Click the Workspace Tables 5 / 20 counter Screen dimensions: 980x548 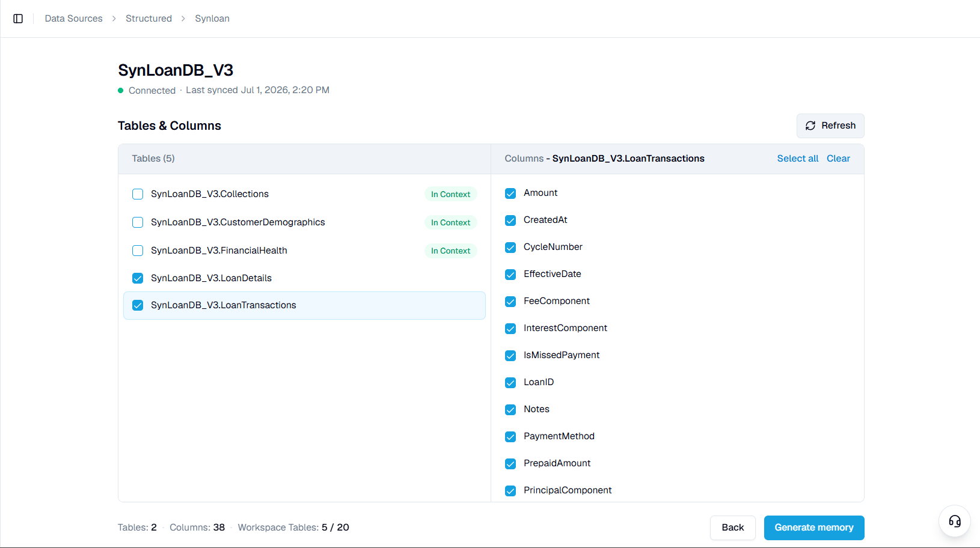[x=293, y=528]
